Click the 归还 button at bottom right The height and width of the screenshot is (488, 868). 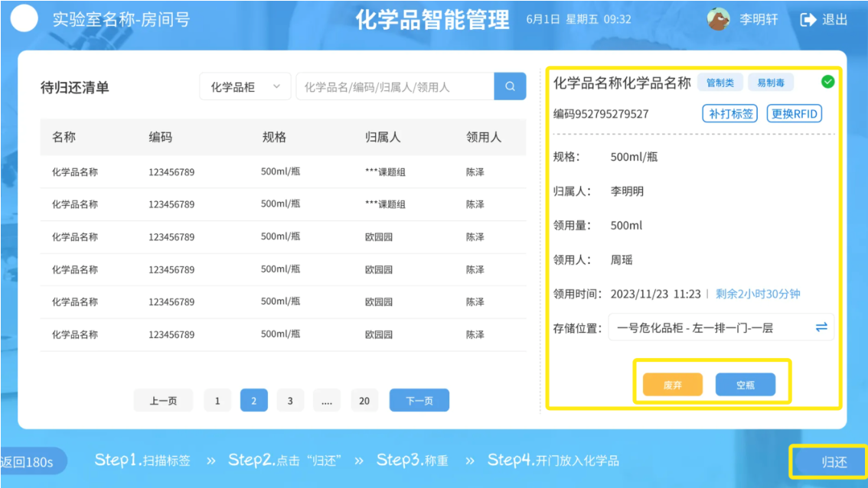pyautogui.click(x=829, y=461)
